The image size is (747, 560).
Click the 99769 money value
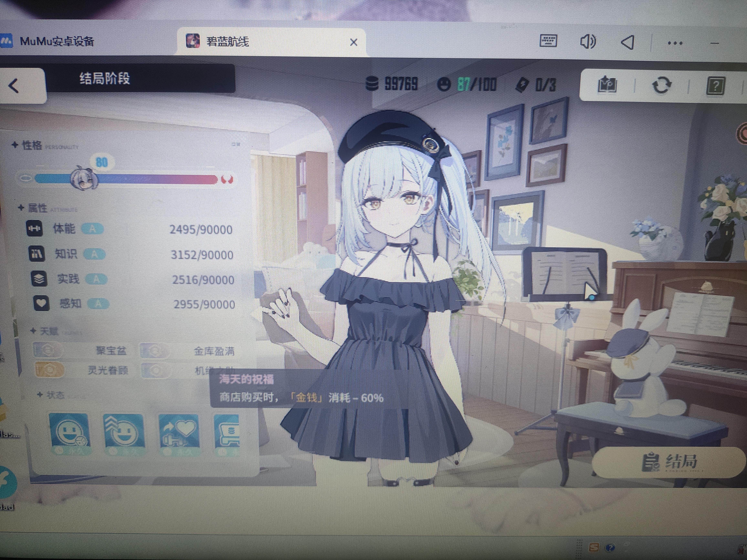pos(401,84)
